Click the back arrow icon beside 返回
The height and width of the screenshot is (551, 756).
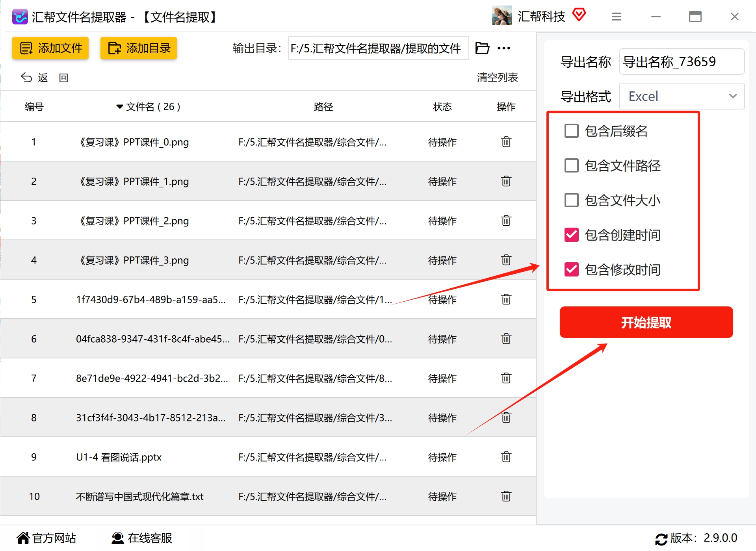pos(26,78)
